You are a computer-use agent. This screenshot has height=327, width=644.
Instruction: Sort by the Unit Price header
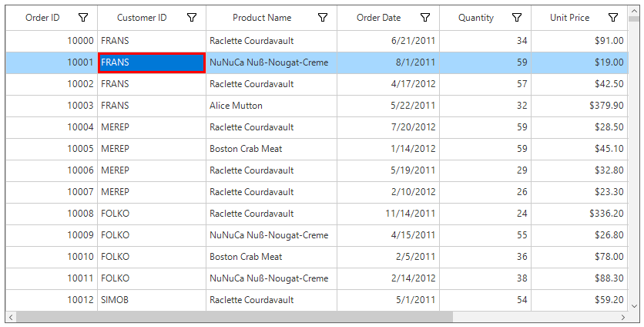pos(569,18)
